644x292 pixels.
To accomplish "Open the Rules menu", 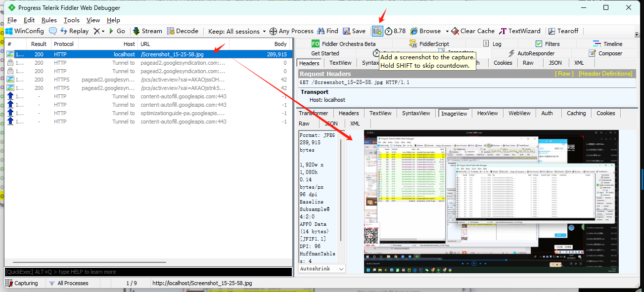I will point(49,20).
